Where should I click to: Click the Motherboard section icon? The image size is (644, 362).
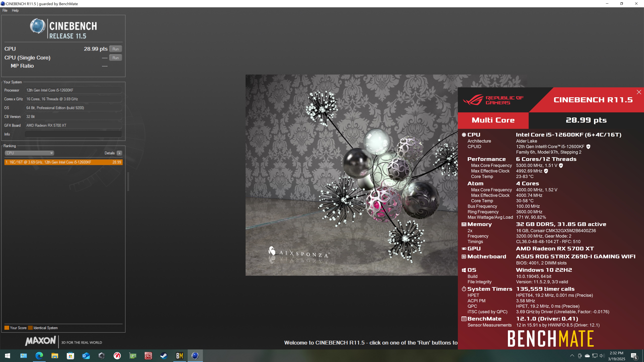[x=464, y=257]
